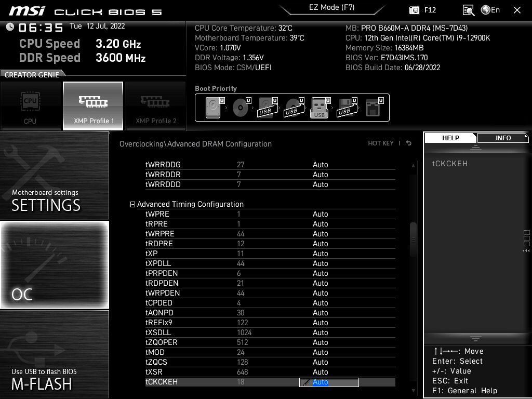
Task: Select the tMOD timing row
Action: [270, 352]
